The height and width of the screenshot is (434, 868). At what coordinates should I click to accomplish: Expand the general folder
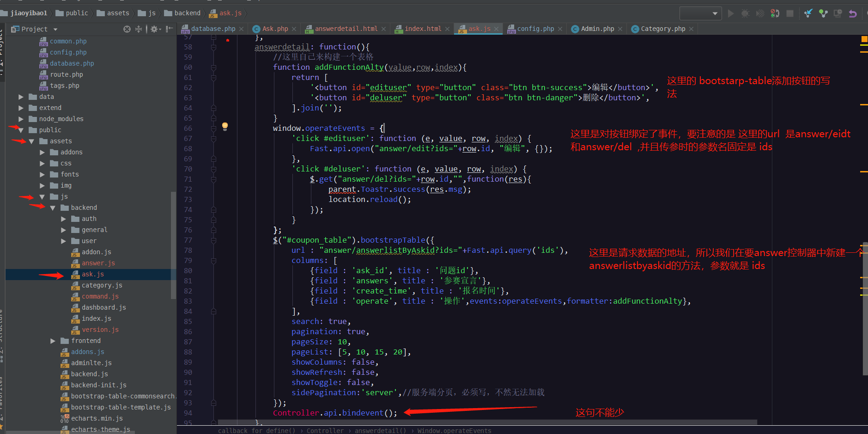[x=63, y=230]
